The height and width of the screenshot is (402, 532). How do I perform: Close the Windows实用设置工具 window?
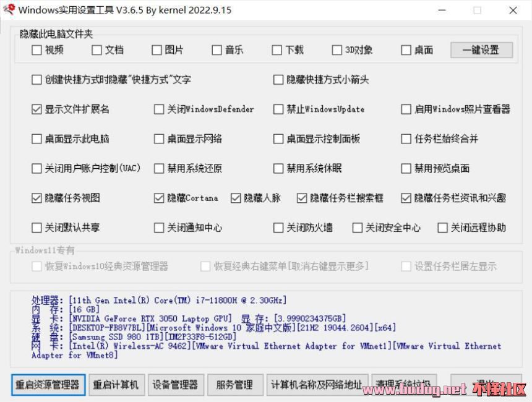click(513, 10)
